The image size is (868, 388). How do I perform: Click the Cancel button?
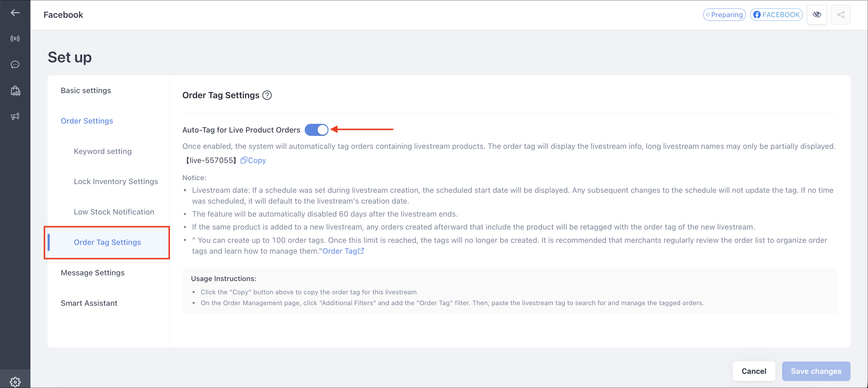click(754, 371)
